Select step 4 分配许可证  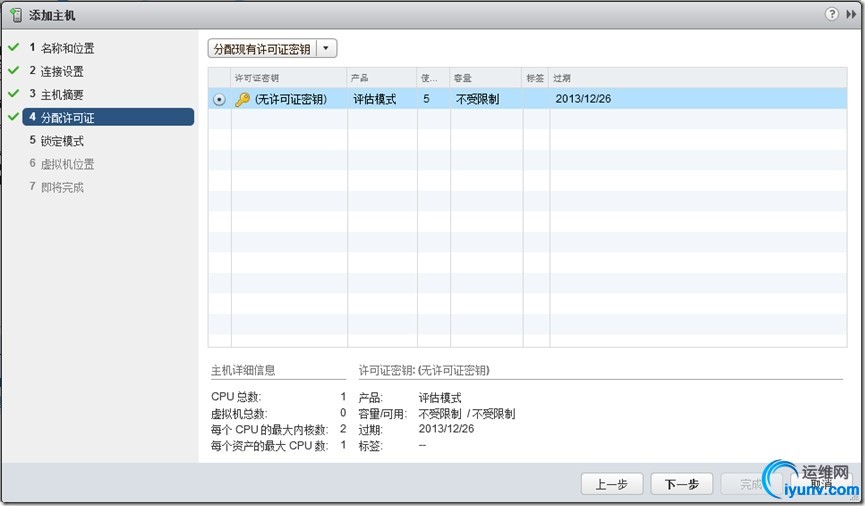(108, 117)
